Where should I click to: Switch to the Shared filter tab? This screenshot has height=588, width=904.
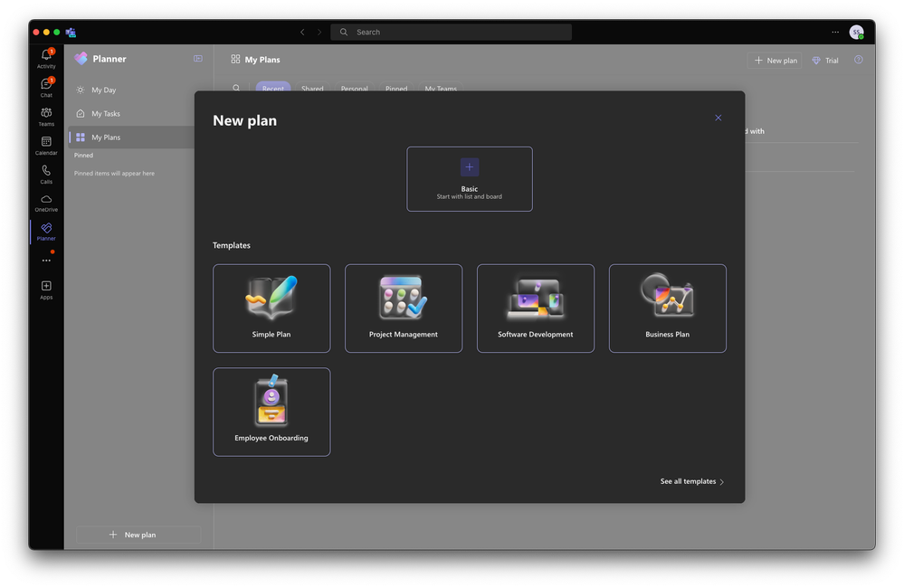(312, 87)
